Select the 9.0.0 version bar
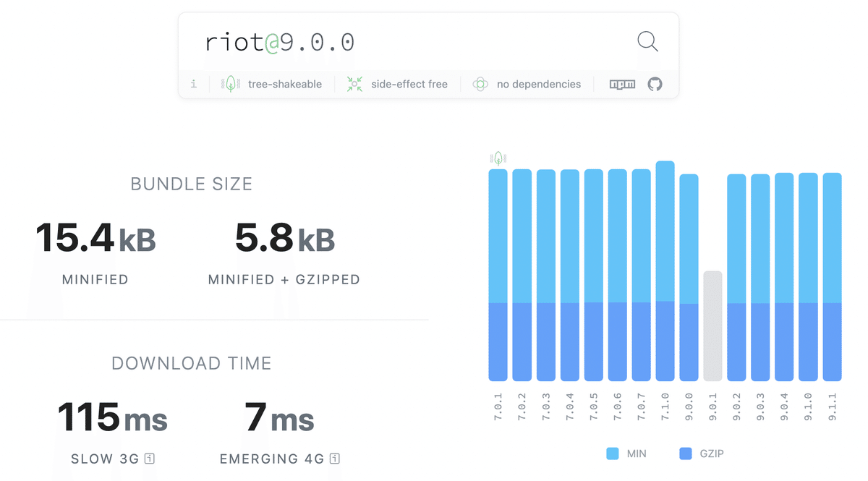This screenshot has height=481, width=868. click(x=689, y=278)
